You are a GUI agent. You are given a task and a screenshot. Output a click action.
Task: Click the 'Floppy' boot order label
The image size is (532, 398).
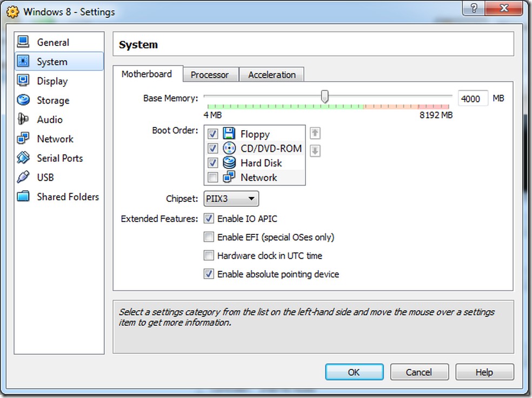pyautogui.click(x=255, y=134)
